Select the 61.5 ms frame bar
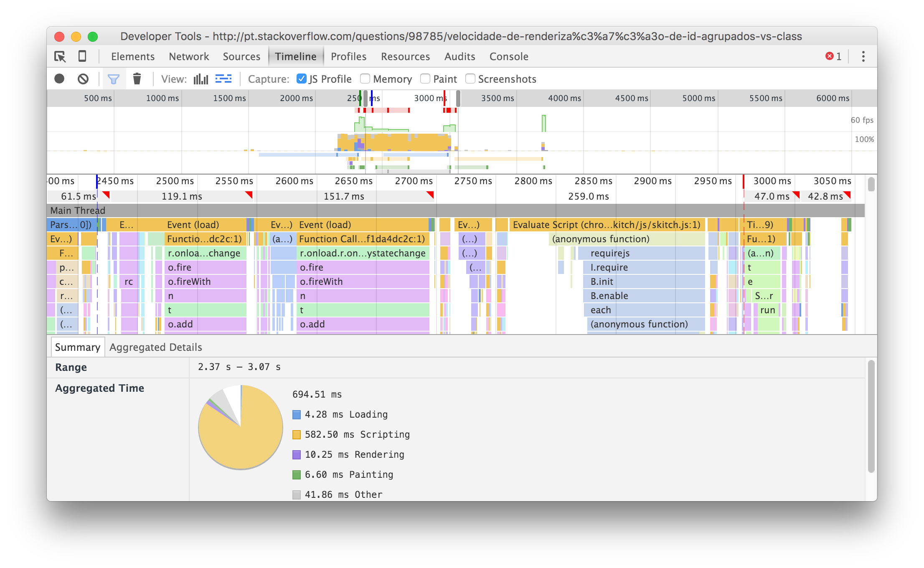Screen dimensions: 924x568 tap(79, 196)
